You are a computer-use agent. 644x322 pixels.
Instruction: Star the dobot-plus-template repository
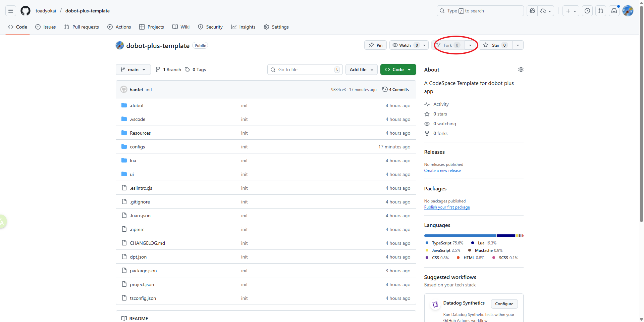495,45
